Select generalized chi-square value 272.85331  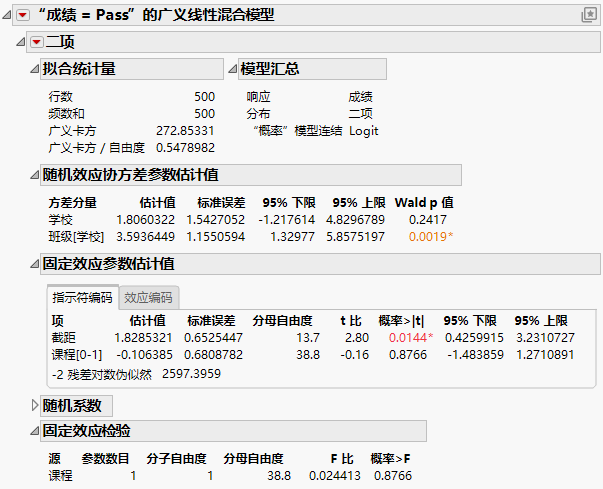click(185, 131)
